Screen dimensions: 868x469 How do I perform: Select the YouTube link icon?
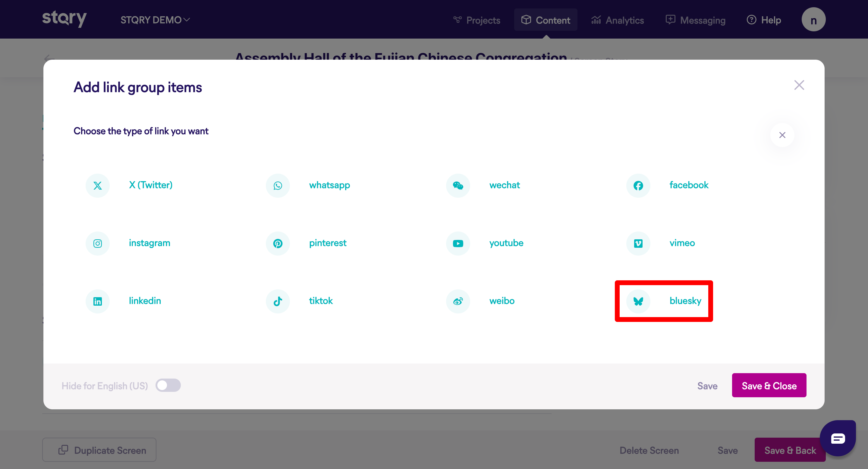coord(458,244)
